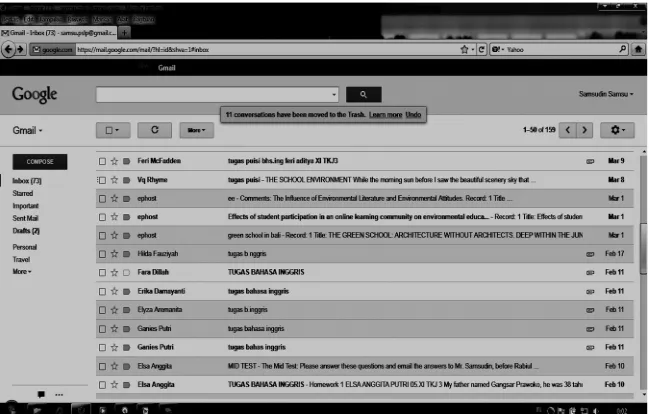Open the new tab plus button

124,32
